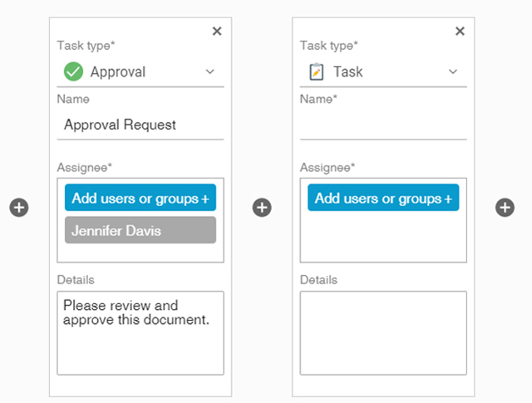Click the plus icon between the two cards

[262, 208]
